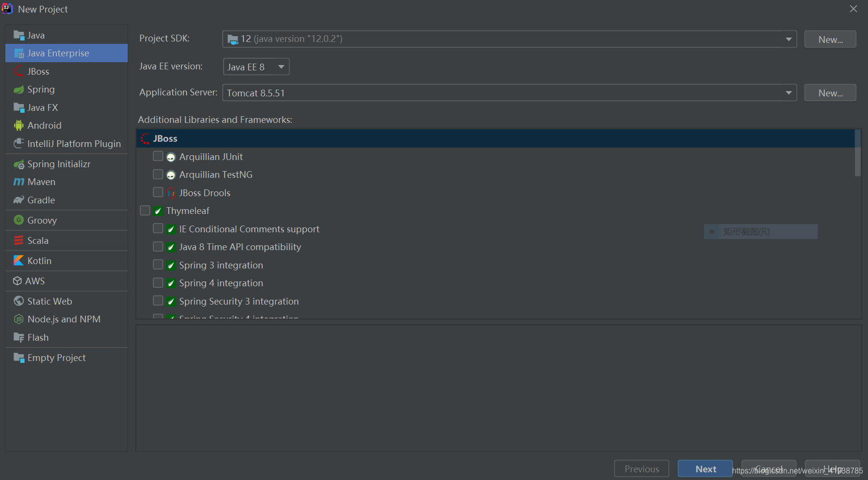Toggle IE Conditional Comments support checkbox
Image resolution: width=868 pixels, height=480 pixels.
(158, 228)
